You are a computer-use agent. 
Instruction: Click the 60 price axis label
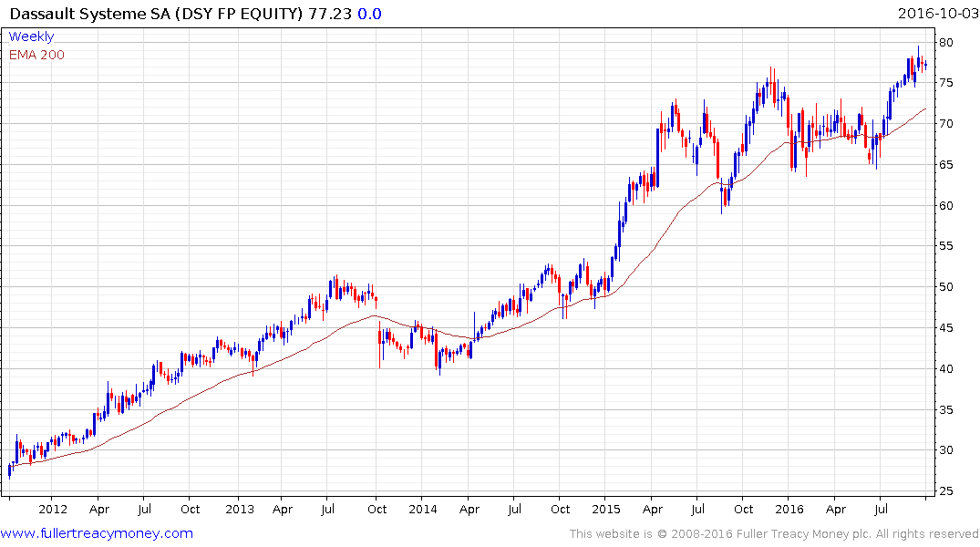click(946, 206)
